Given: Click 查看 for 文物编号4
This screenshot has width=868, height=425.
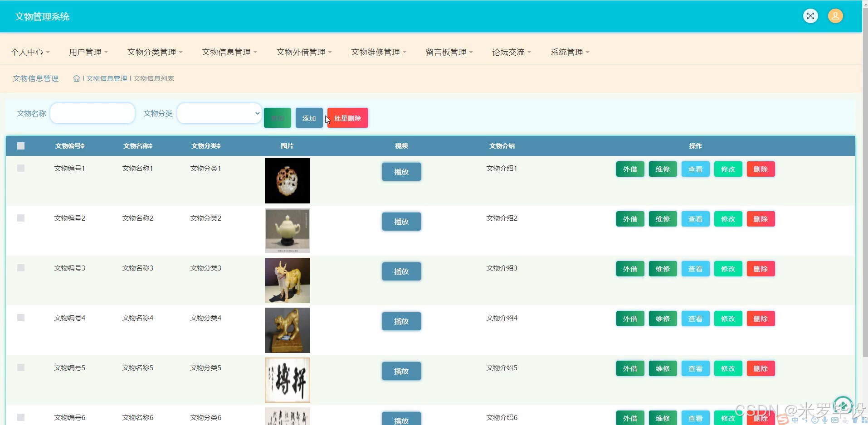Looking at the screenshot, I should pos(695,319).
